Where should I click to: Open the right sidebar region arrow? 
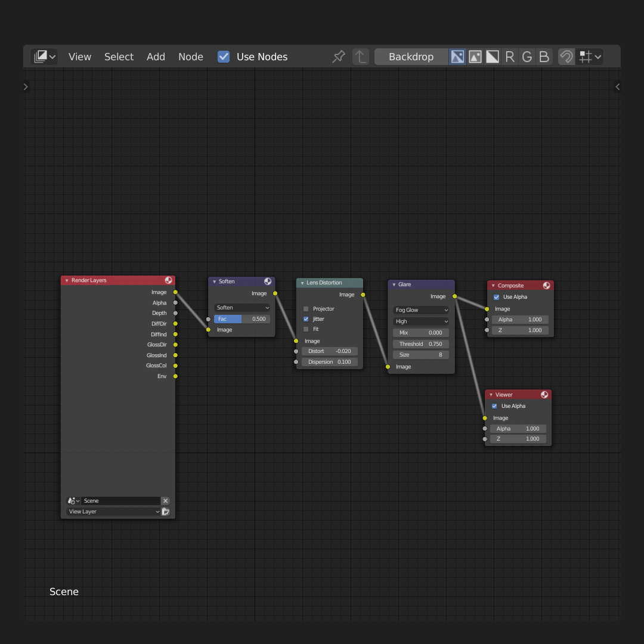point(617,86)
